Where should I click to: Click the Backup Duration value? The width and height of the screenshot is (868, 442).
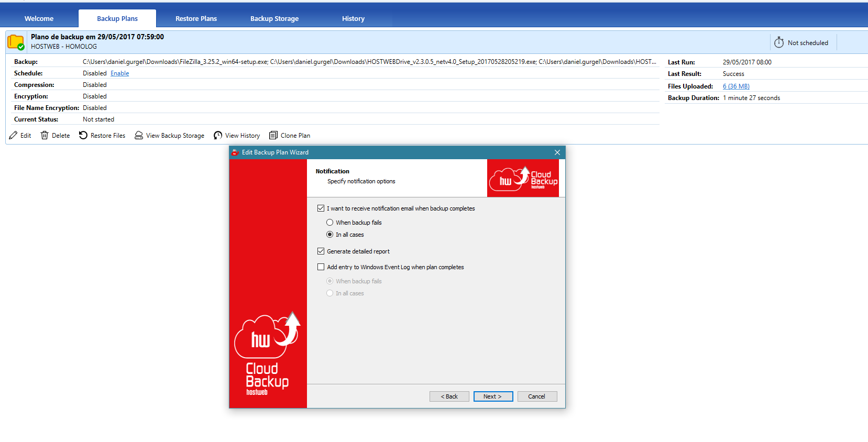tap(751, 98)
